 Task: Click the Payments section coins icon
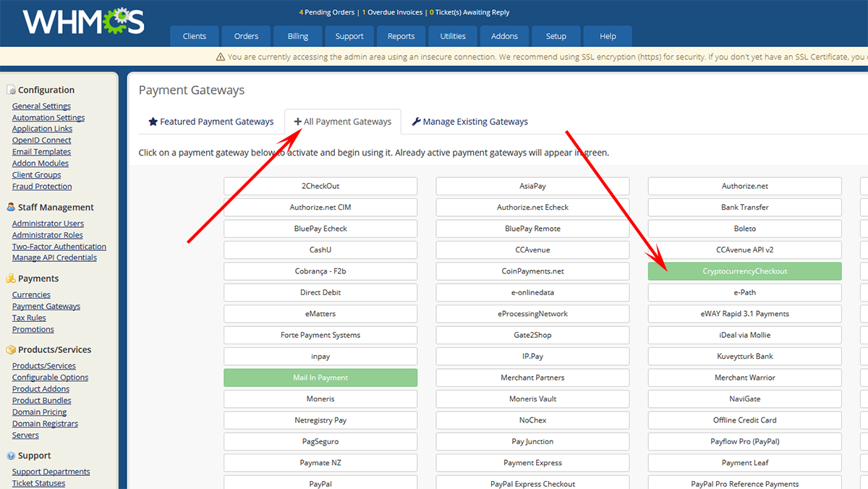tap(11, 278)
